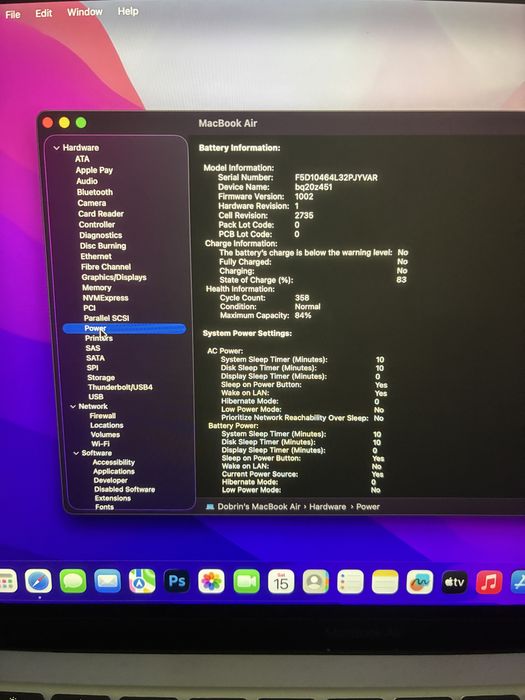The height and width of the screenshot is (700, 525).
Task: Open Reminders from the Dock
Action: (350, 581)
